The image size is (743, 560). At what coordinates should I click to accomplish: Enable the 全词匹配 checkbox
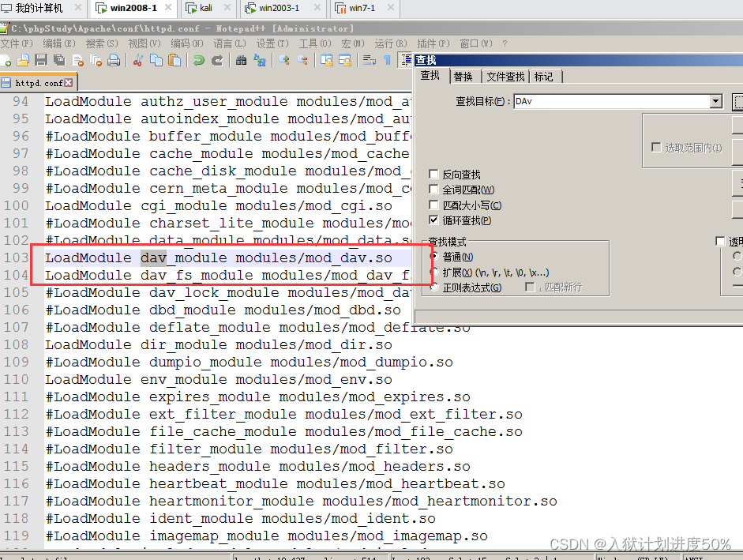[433, 190]
